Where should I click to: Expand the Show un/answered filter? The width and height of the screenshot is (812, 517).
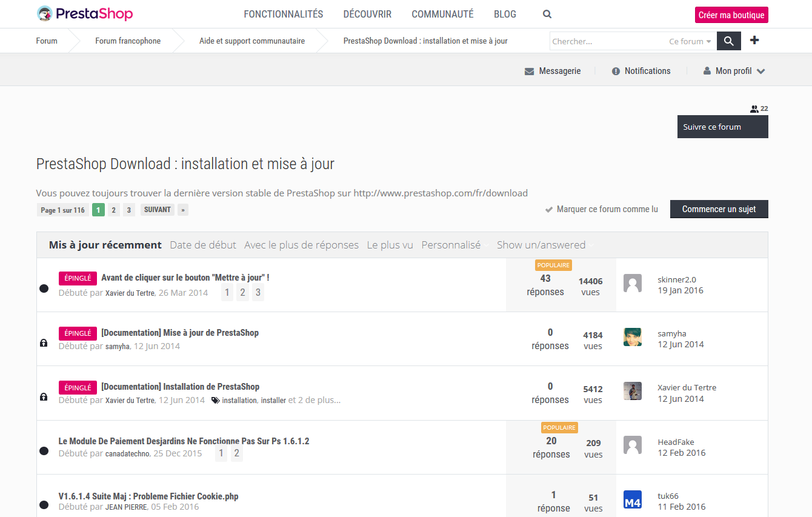point(545,245)
